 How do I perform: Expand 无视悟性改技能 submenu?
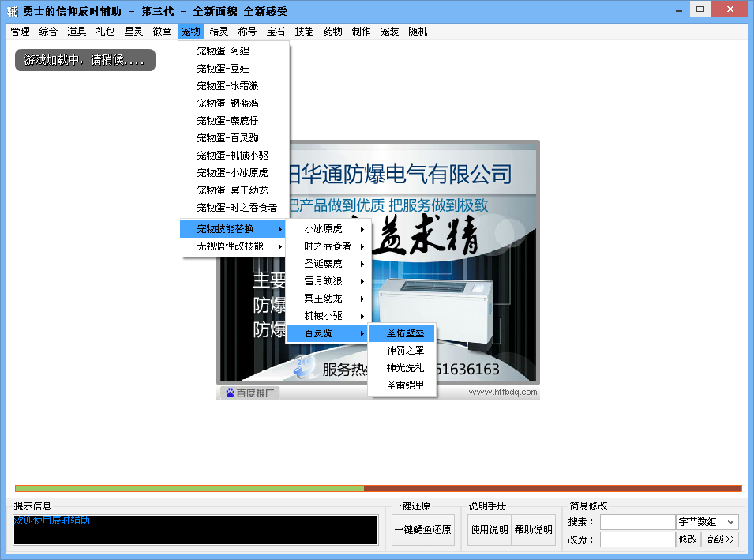tap(233, 246)
